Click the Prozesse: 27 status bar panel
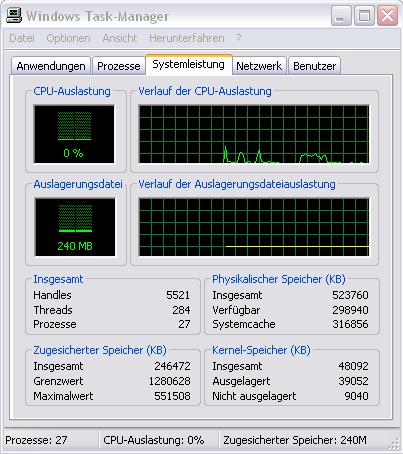403x454 pixels. pyautogui.click(x=51, y=440)
